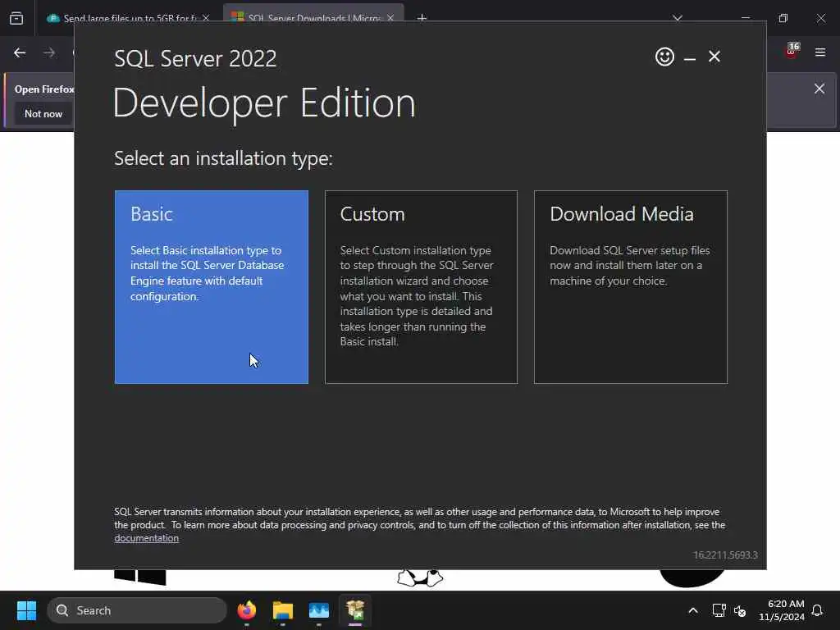Close the Send large files tab

206,18
